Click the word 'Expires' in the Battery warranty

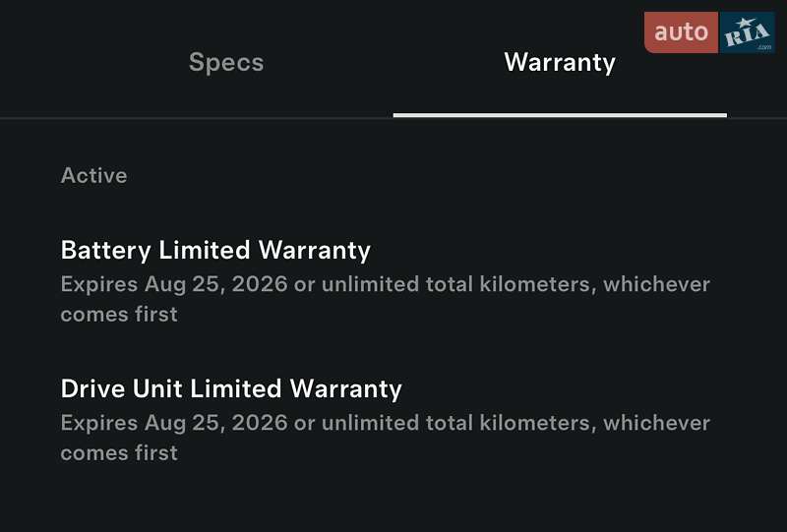click(x=99, y=285)
